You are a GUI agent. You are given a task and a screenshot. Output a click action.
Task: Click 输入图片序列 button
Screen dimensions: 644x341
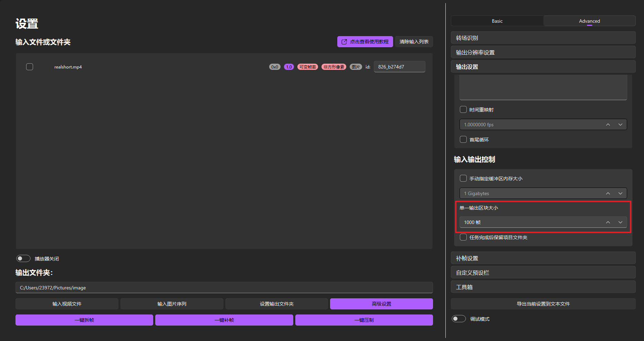coord(172,304)
